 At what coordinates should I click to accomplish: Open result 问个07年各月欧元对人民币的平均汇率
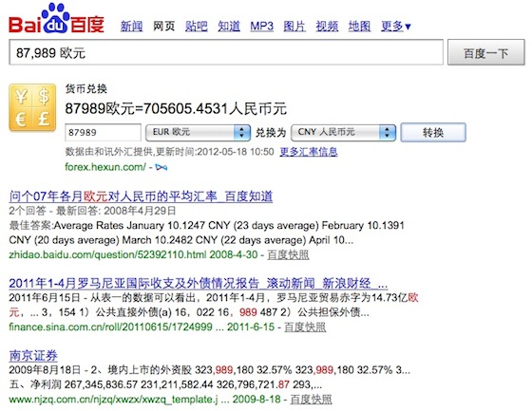(x=141, y=196)
